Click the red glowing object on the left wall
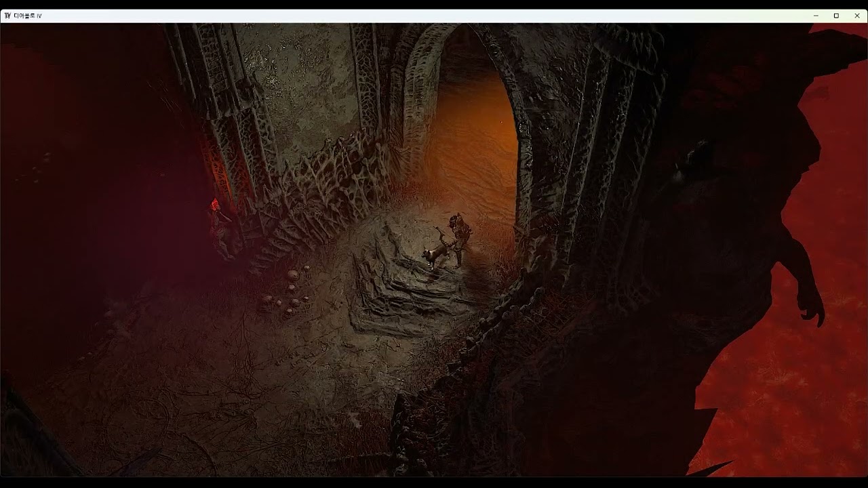Screen dimensions: 868x488 (x=216, y=204)
